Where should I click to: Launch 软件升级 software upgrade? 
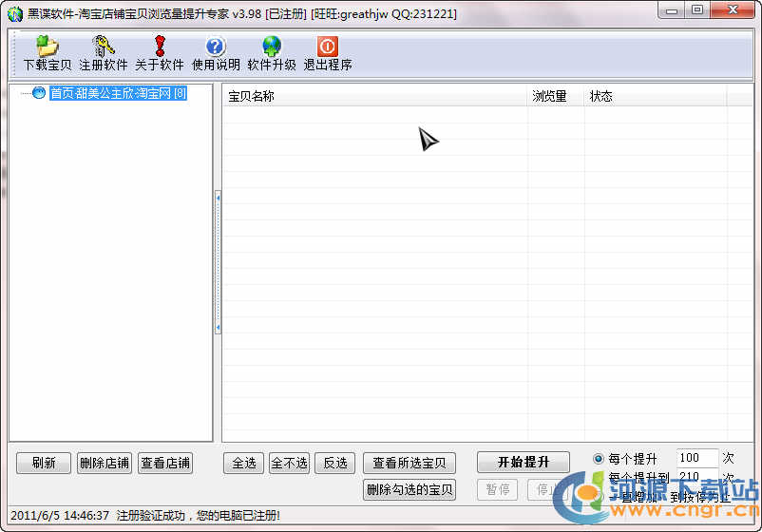click(x=272, y=53)
